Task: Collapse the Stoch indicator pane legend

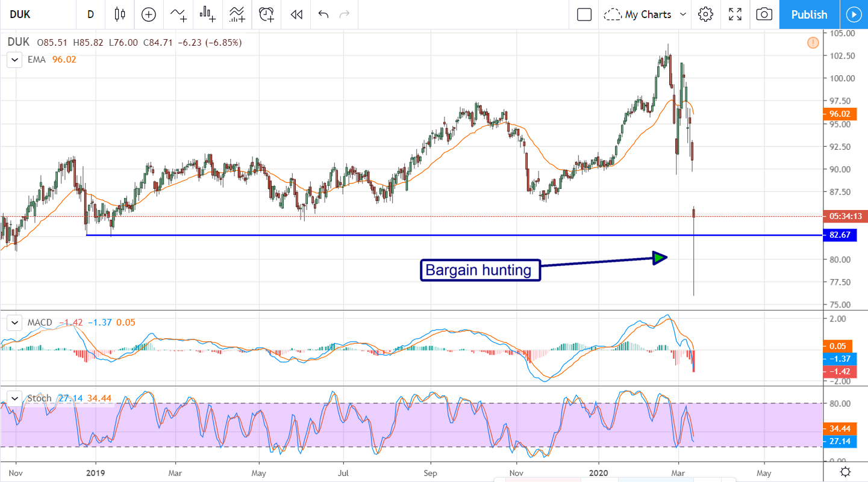Action: (x=13, y=398)
